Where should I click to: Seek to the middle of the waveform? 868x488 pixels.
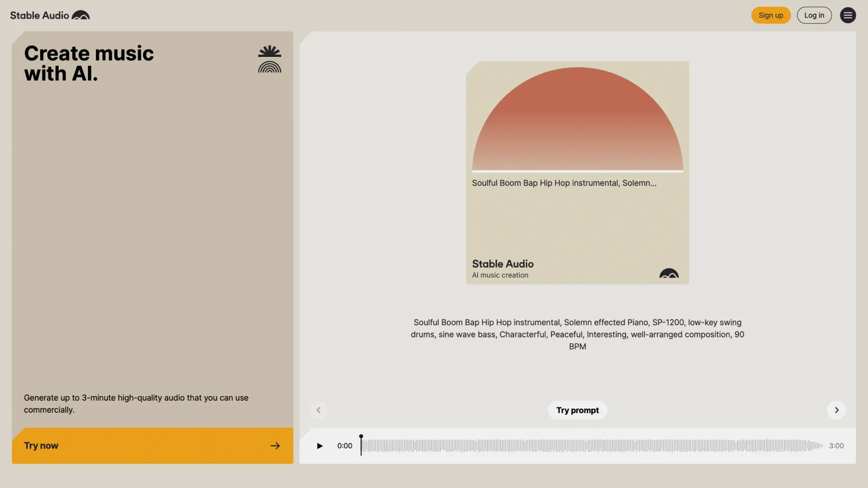[592, 446]
